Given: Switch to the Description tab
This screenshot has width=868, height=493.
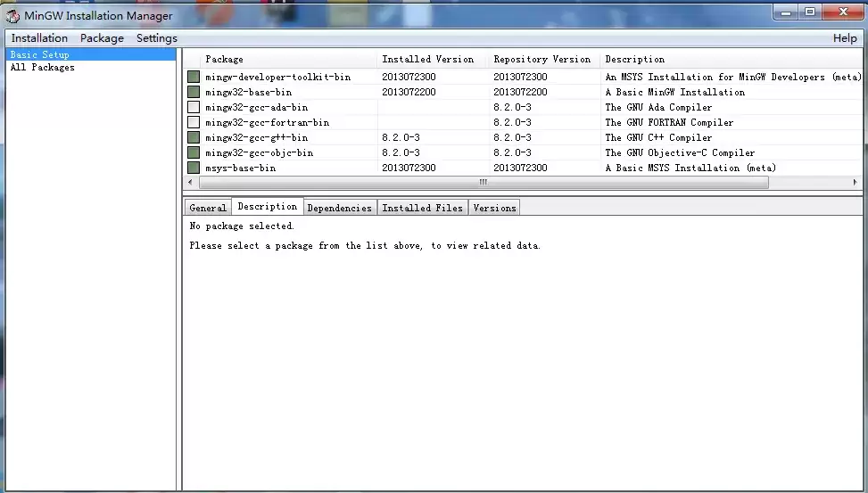Looking at the screenshot, I should coord(268,207).
